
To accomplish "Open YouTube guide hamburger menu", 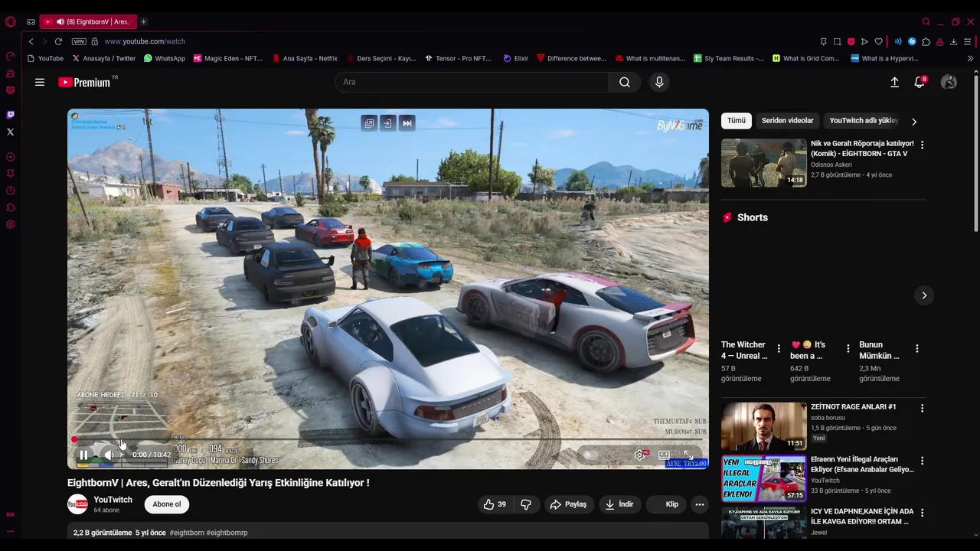I will tap(40, 82).
